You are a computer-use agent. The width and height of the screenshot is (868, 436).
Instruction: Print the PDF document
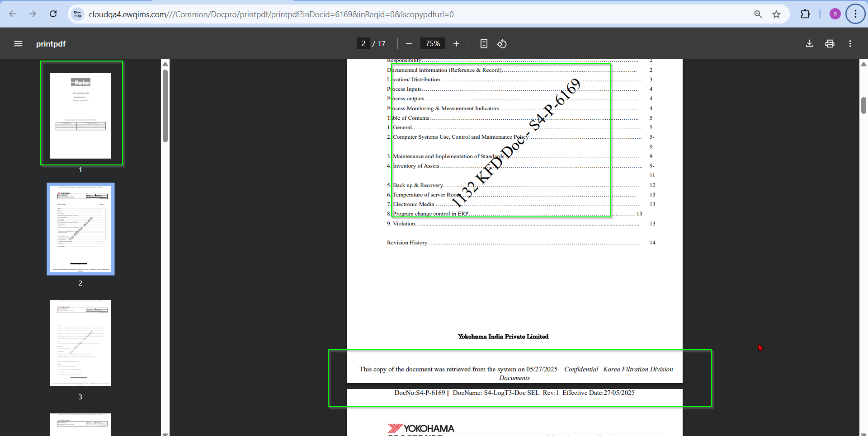pyautogui.click(x=830, y=43)
